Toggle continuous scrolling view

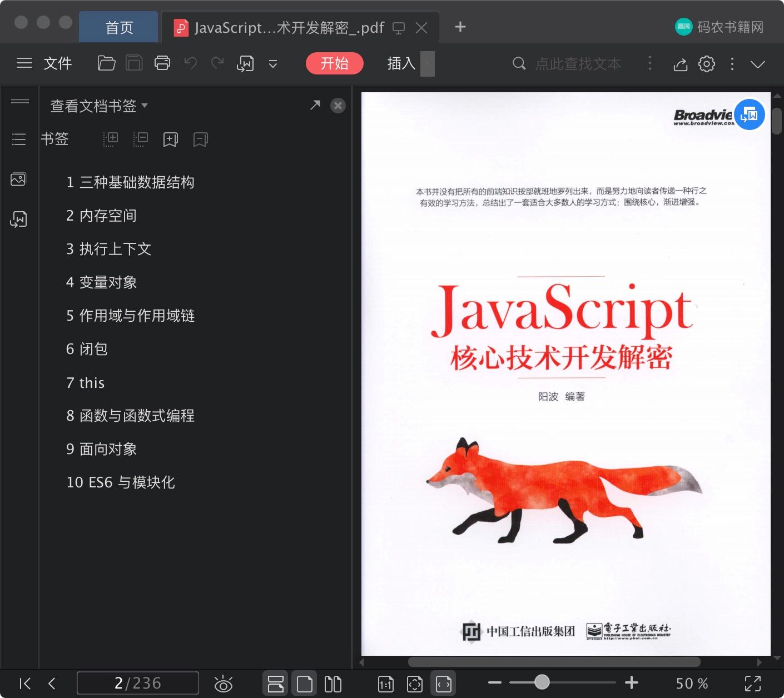(x=275, y=684)
